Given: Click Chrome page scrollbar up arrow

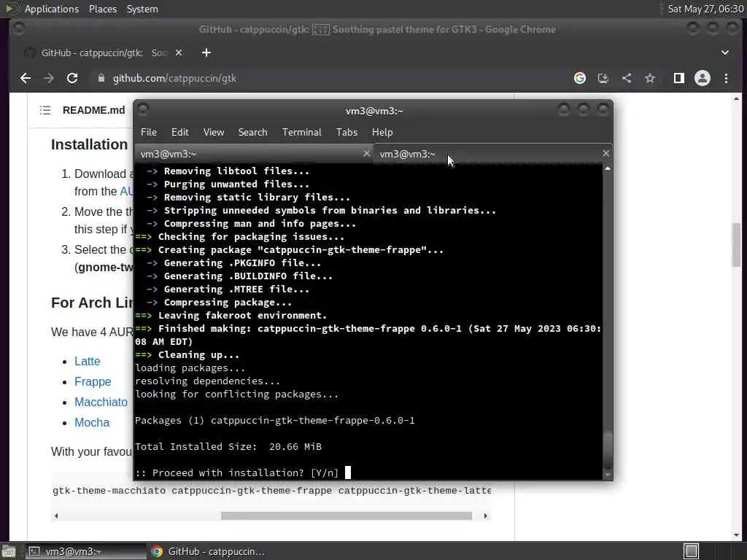Looking at the screenshot, I should (737, 99).
